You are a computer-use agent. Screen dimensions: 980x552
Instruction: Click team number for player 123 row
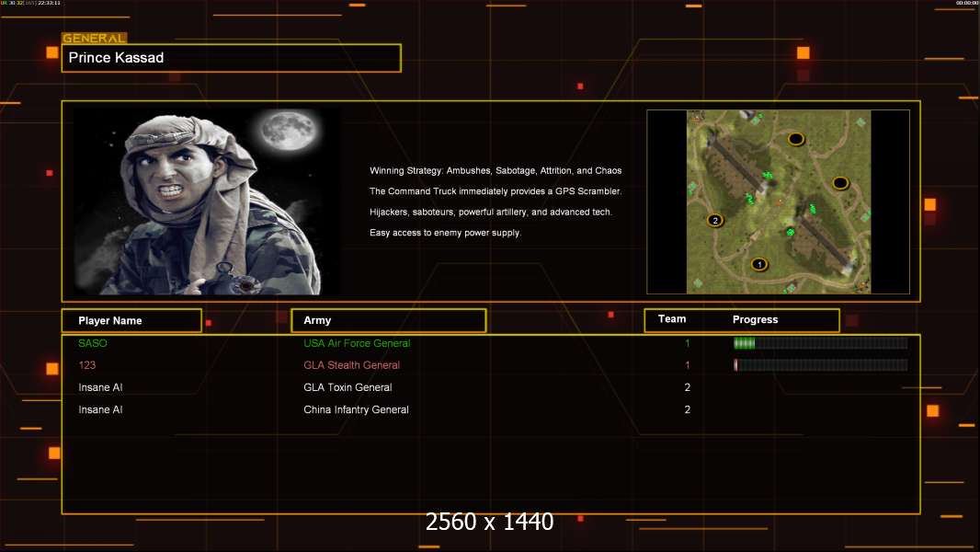(688, 365)
